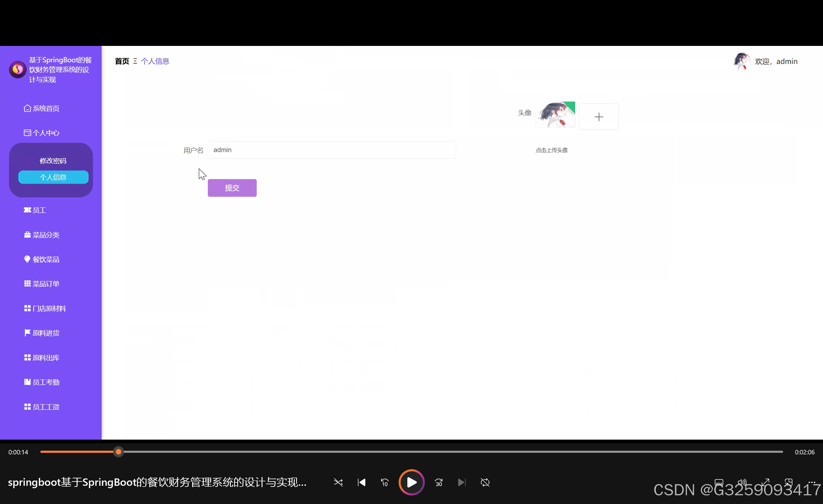Skip back 10 seconds
Screen dimensions: 823x504
click(385, 482)
